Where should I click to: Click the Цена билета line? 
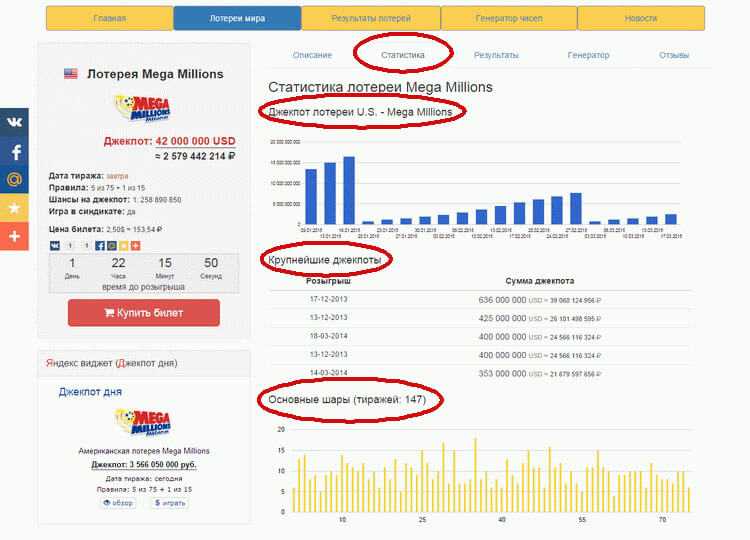105,229
